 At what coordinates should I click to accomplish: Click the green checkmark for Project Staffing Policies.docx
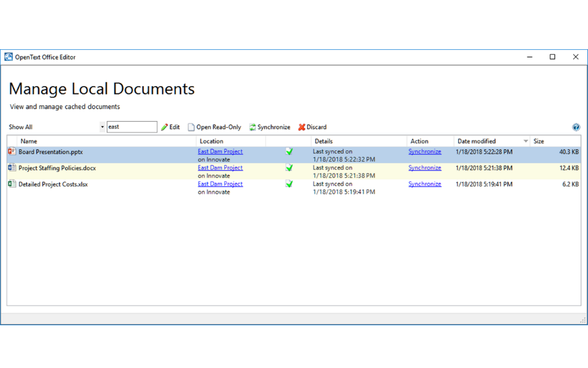point(289,168)
